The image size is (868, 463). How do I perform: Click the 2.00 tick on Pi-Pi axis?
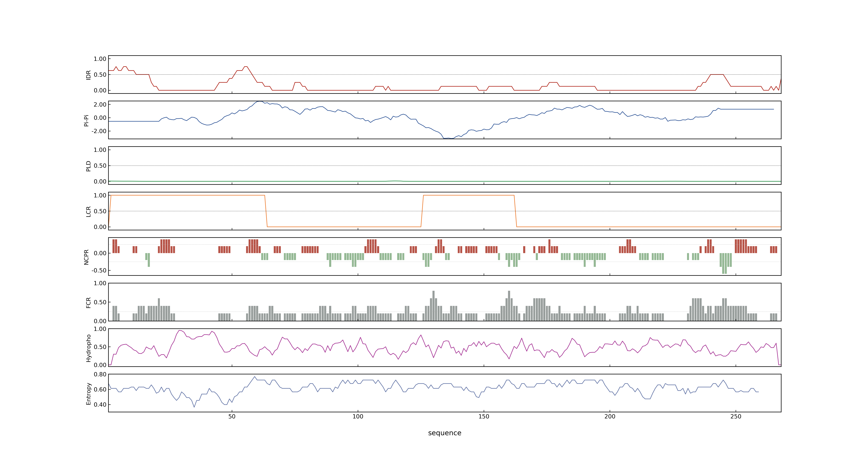pos(100,104)
